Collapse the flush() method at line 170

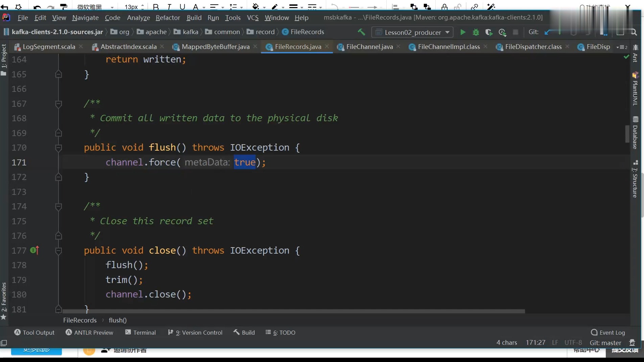tap(58, 148)
